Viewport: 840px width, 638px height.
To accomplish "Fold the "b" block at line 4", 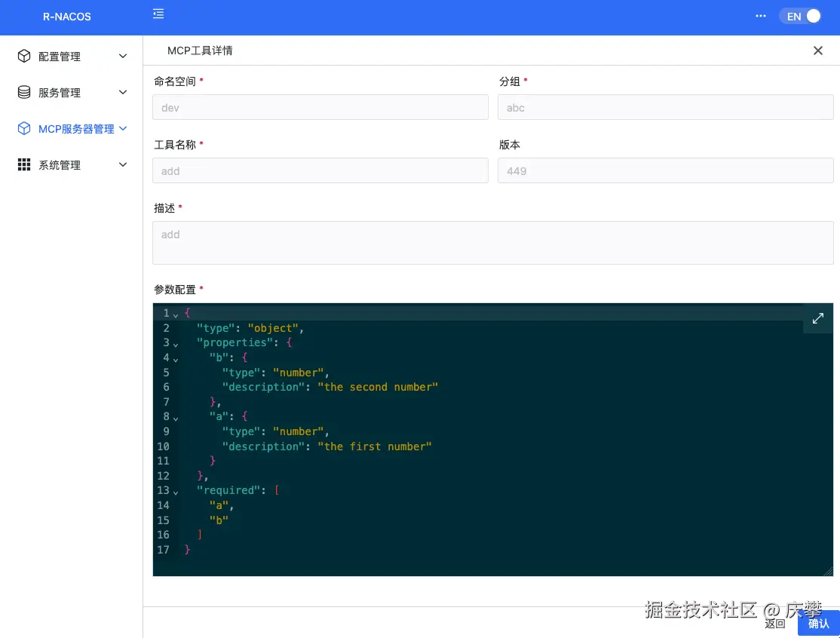I will pyautogui.click(x=176, y=360).
